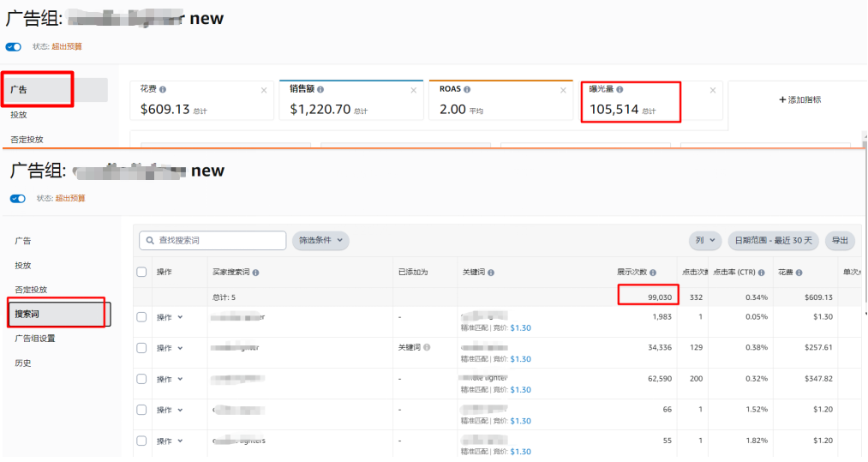Dismiss the 曝光量 metric card
868x462 pixels.
713,90
